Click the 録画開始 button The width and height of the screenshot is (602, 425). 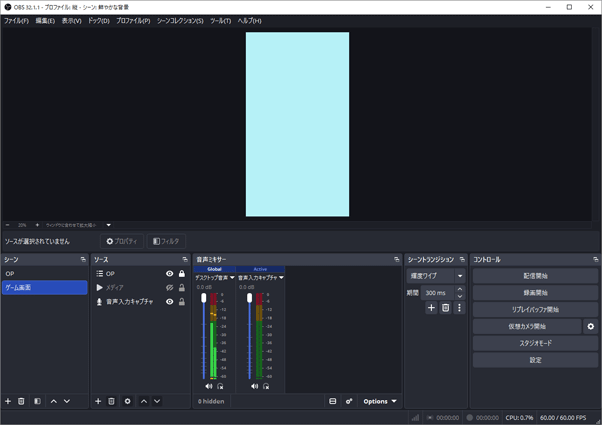pos(535,292)
